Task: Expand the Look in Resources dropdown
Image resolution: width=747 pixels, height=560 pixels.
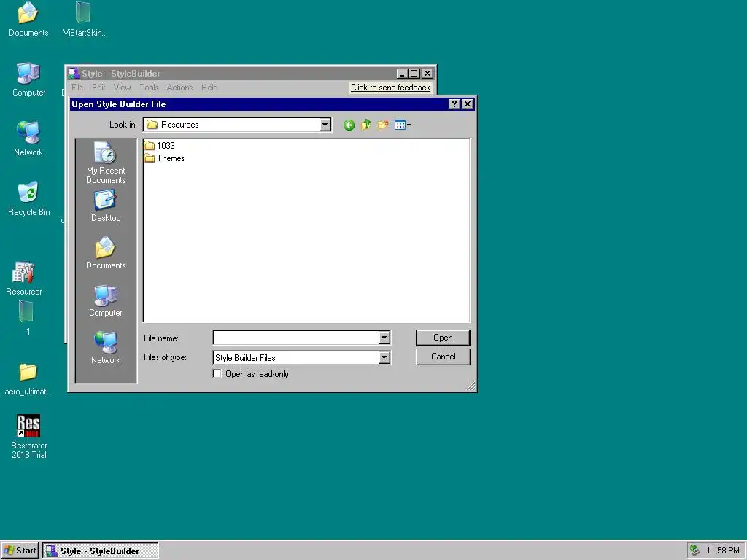Action: click(x=325, y=125)
